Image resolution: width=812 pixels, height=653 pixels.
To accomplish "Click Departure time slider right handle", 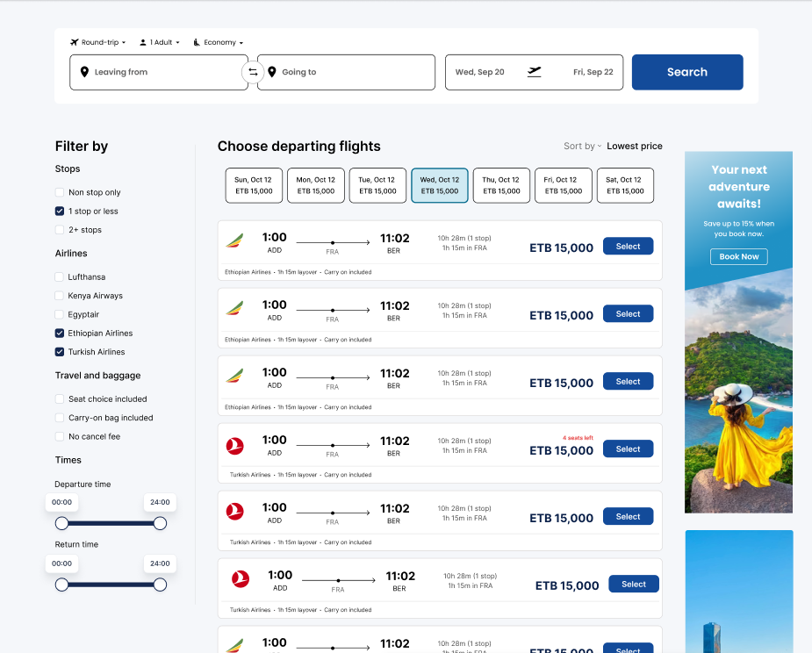I will [160, 523].
